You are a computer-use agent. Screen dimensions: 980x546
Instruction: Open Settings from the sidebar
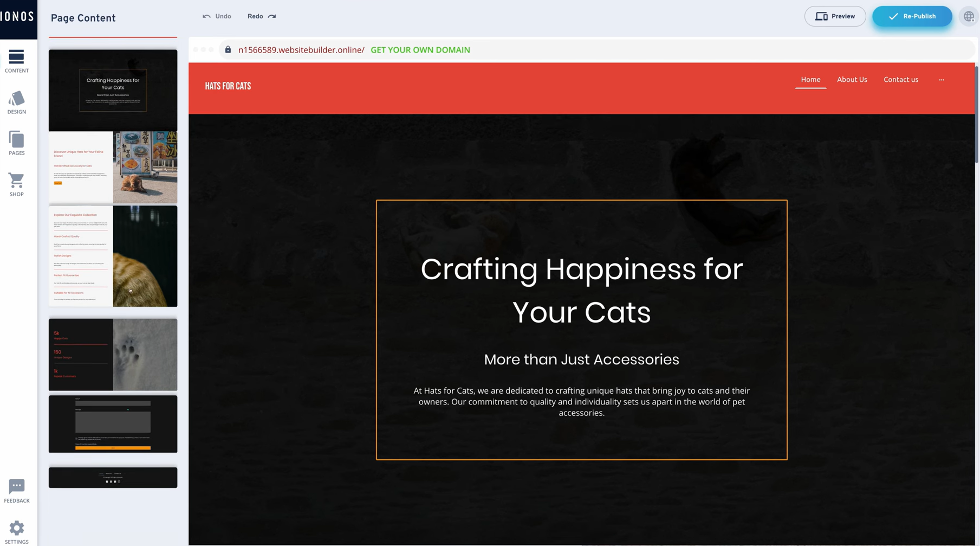pyautogui.click(x=16, y=531)
